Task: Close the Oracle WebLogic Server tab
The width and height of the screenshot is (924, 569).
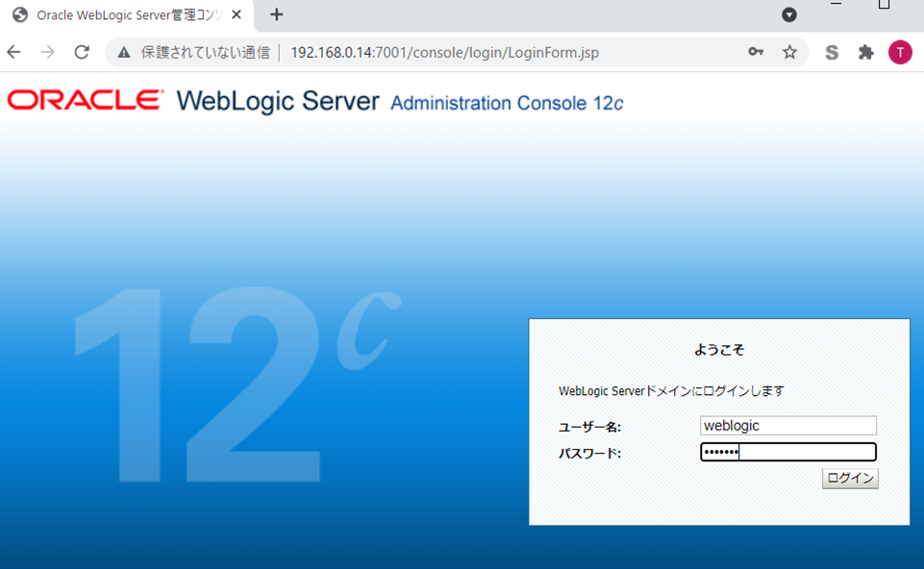Action: 237,15
